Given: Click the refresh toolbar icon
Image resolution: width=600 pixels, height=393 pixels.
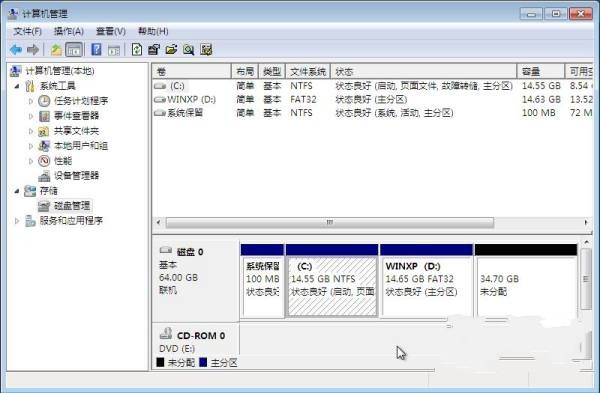Looking at the screenshot, I should [137, 49].
